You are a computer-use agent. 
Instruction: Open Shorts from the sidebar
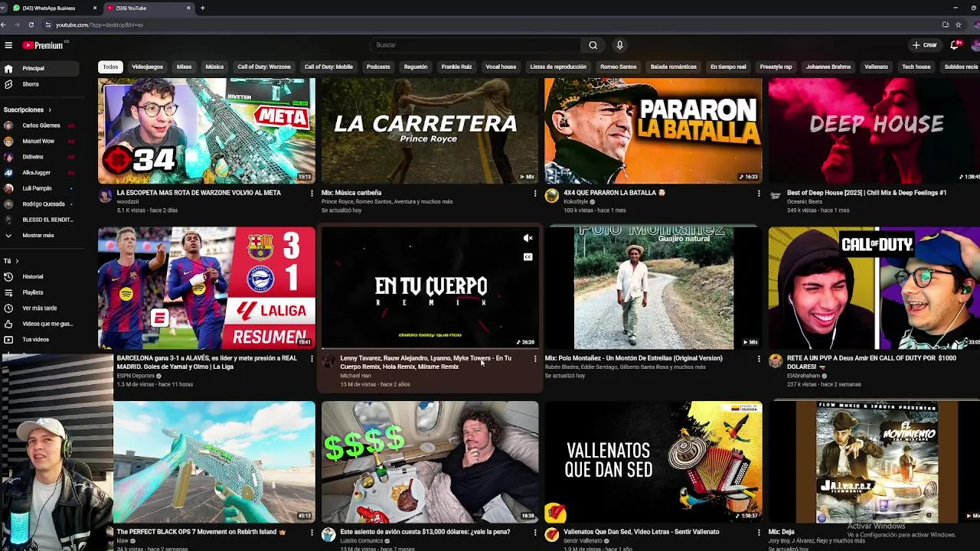coord(39,84)
